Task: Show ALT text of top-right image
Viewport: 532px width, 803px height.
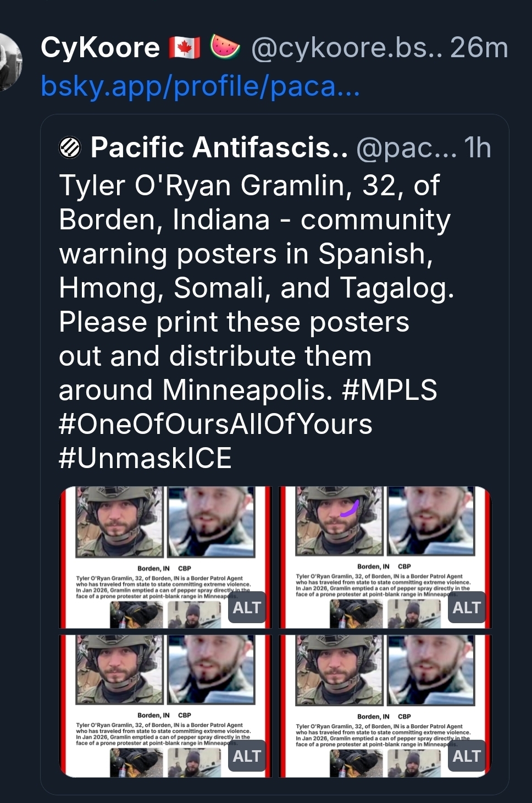Action: 467,608
